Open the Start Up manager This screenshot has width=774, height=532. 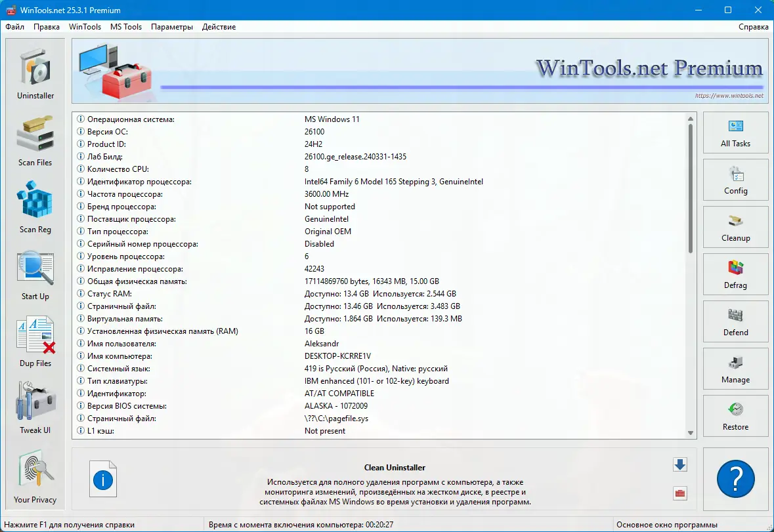click(x=35, y=275)
